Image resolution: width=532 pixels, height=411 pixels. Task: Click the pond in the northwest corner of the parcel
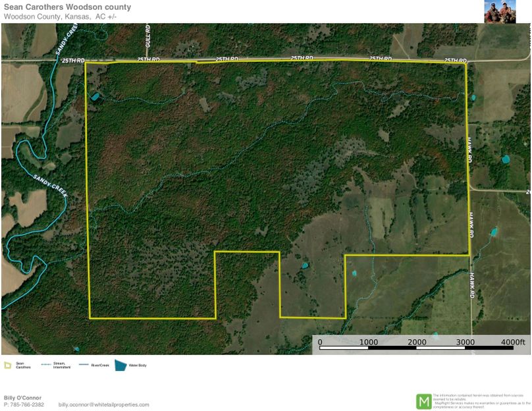tap(96, 97)
